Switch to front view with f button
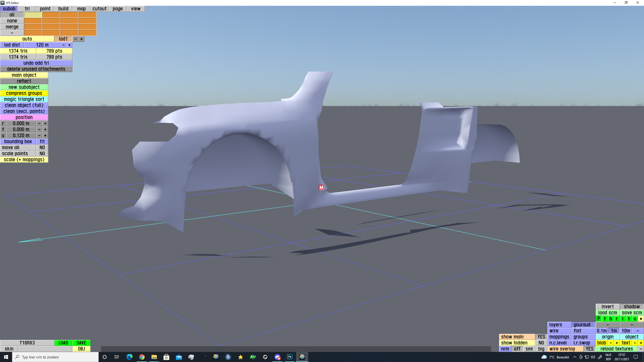Viewport: 644px width, 362px height. coord(605,319)
